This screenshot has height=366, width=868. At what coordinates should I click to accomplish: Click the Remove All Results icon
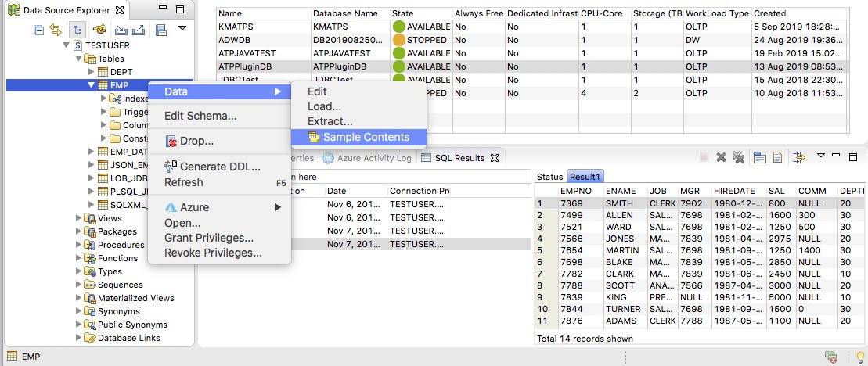pos(737,158)
